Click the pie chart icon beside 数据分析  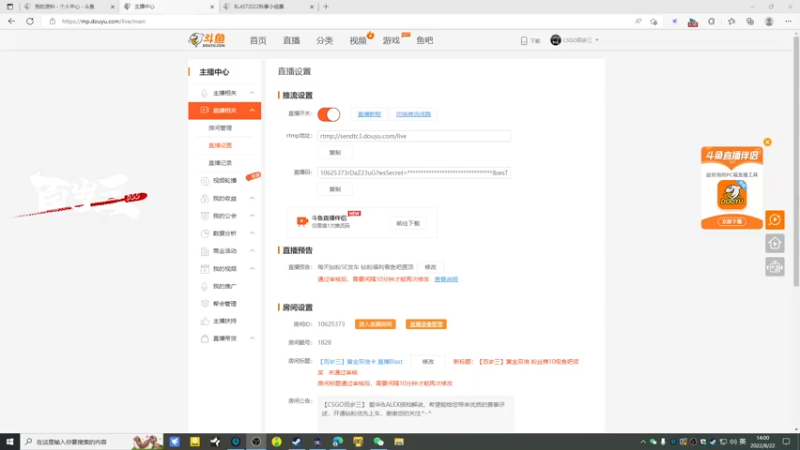point(205,234)
